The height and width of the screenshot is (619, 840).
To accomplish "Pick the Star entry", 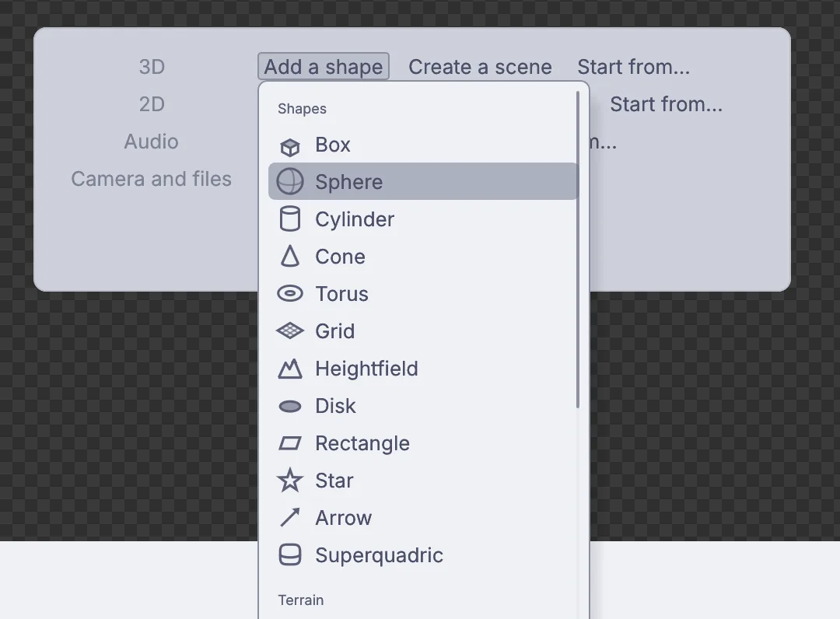I will pyautogui.click(x=422, y=481).
